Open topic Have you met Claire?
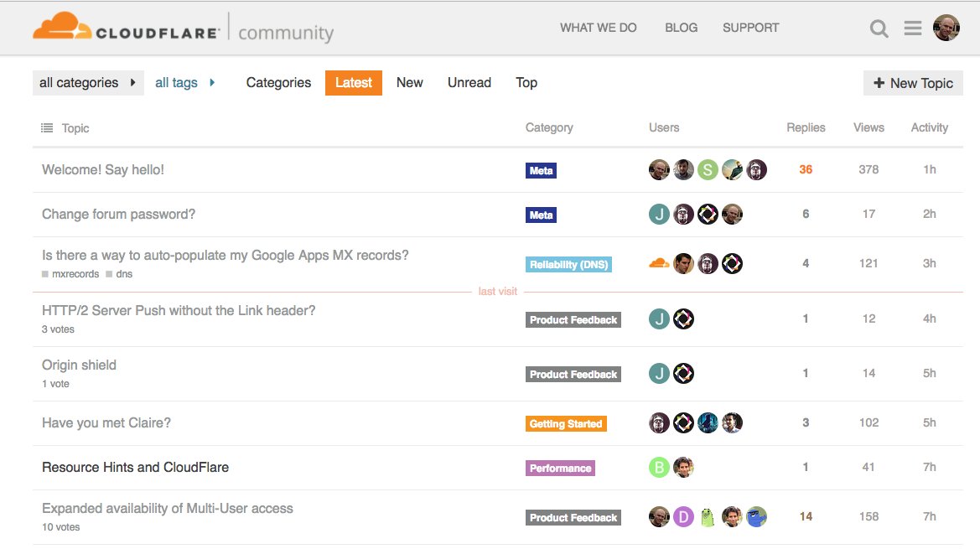 tap(106, 422)
